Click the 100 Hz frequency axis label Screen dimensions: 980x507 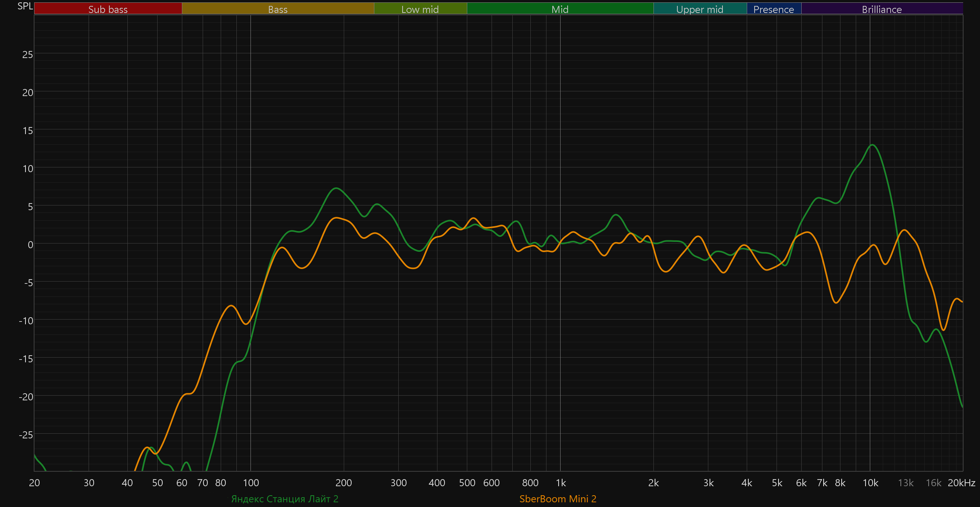pyautogui.click(x=251, y=483)
